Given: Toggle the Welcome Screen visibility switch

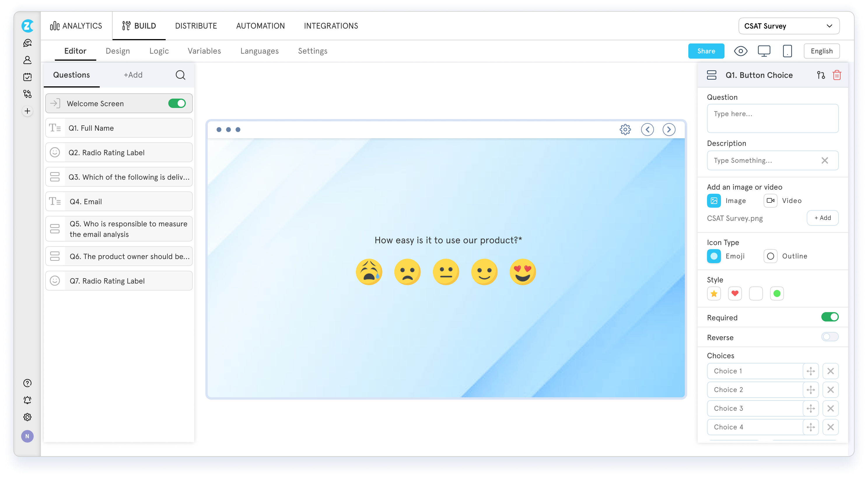Looking at the screenshot, I should click(177, 103).
